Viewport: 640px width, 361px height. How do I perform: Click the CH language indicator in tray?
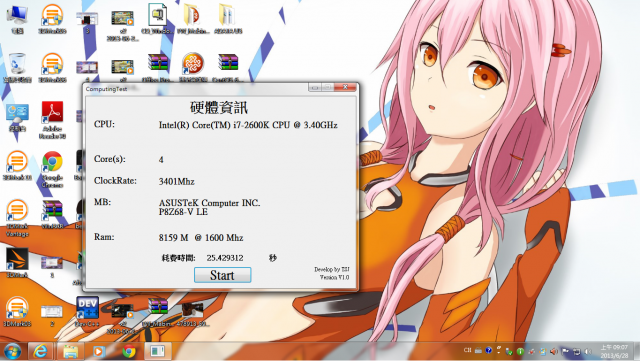point(467,350)
